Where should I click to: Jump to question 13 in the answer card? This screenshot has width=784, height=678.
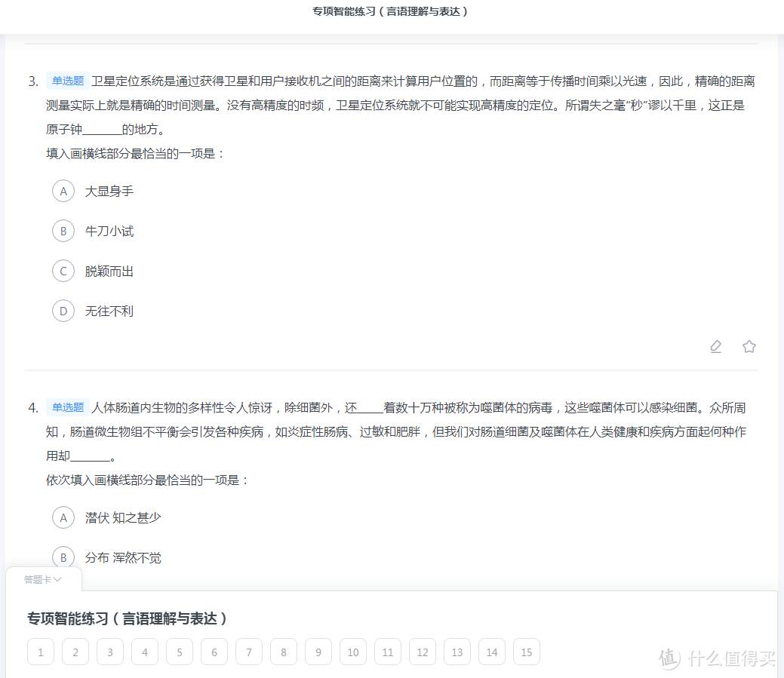[x=457, y=652]
